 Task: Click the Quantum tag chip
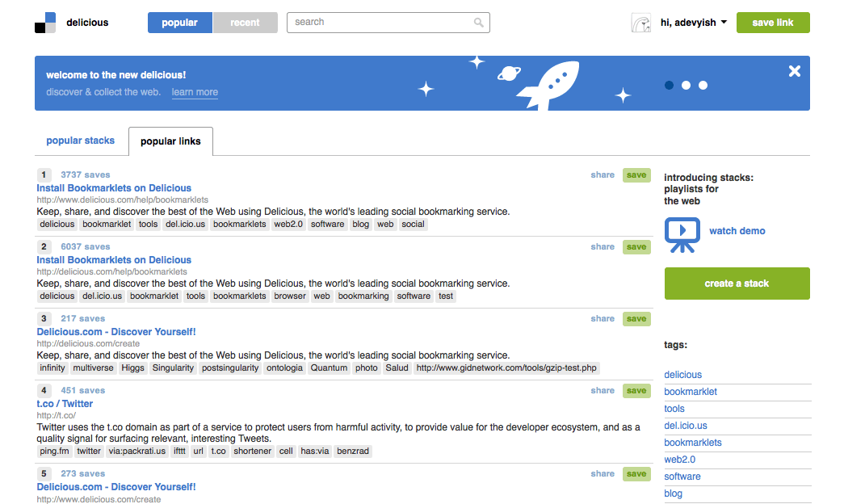tap(329, 367)
